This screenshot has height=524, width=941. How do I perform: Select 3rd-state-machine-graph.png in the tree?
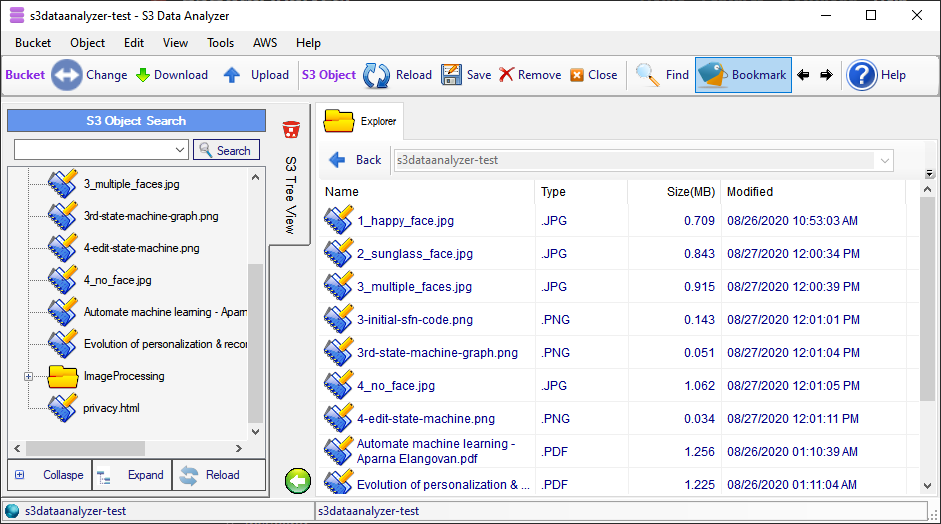(151, 216)
